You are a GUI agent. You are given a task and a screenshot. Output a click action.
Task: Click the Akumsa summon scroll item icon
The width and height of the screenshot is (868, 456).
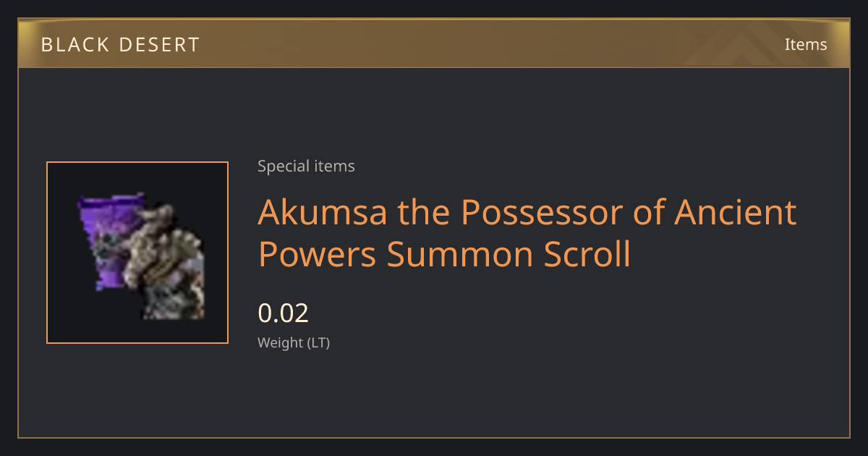coord(137,253)
